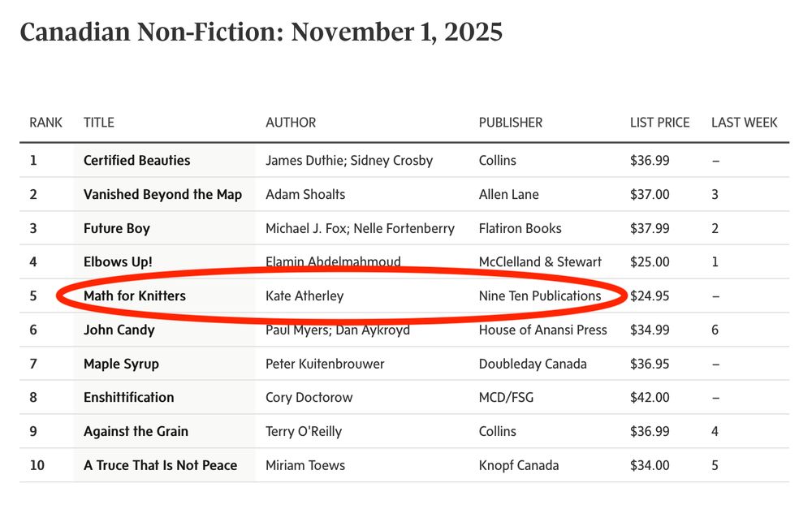
Task: Click the PUBLISHER column header
Action: [x=511, y=123]
